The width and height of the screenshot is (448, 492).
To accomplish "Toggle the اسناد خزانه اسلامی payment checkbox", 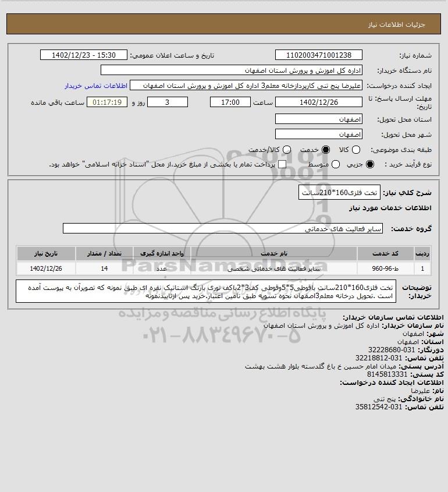I will 282,164.
